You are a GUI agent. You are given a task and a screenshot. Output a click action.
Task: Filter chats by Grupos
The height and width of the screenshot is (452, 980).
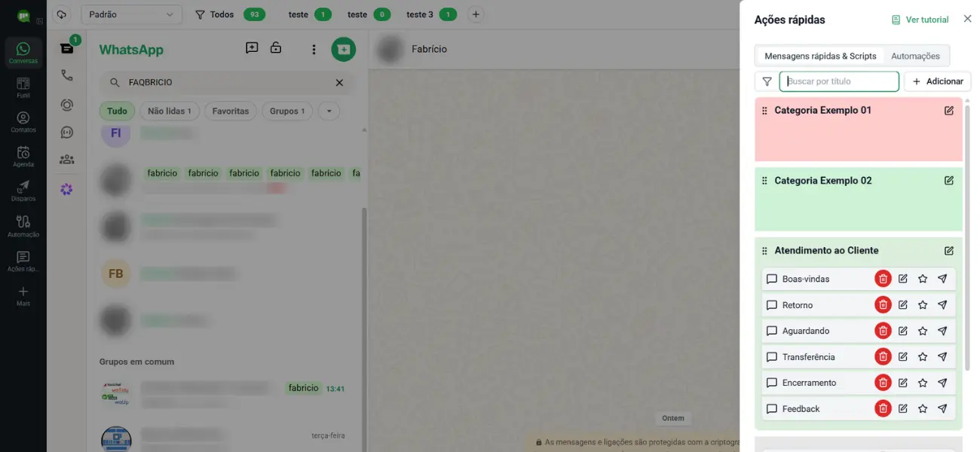coord(287,111)
